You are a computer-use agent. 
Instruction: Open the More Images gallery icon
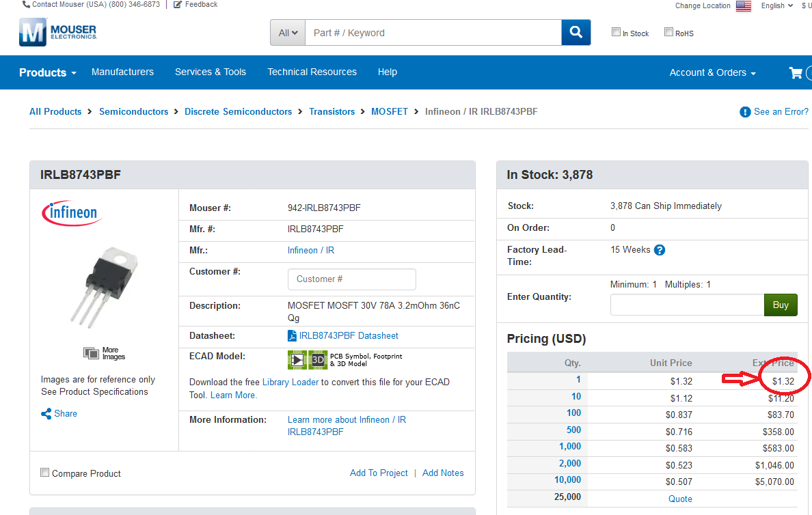click(91, 354)
